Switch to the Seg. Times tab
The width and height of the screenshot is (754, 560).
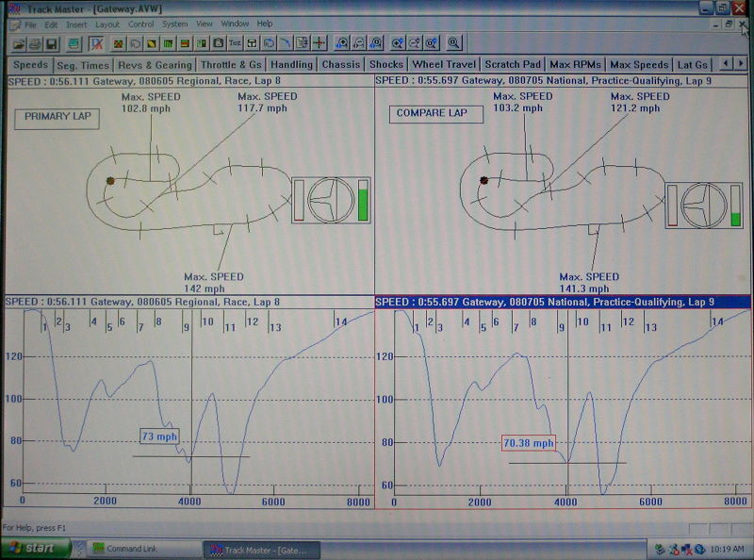click(83, 65)
